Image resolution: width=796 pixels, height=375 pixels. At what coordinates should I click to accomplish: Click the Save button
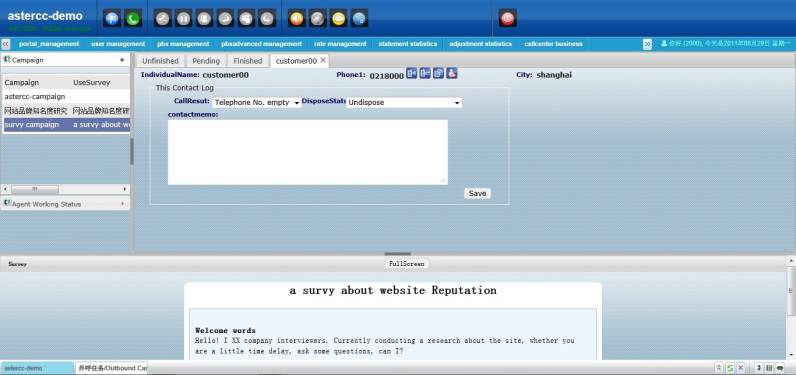477,193
